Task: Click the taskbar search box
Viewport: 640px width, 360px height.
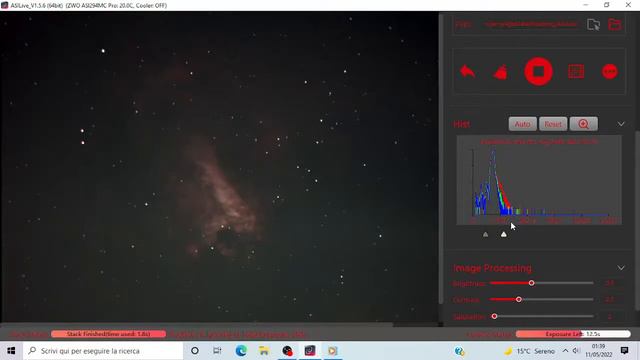Action: [103, 351]
